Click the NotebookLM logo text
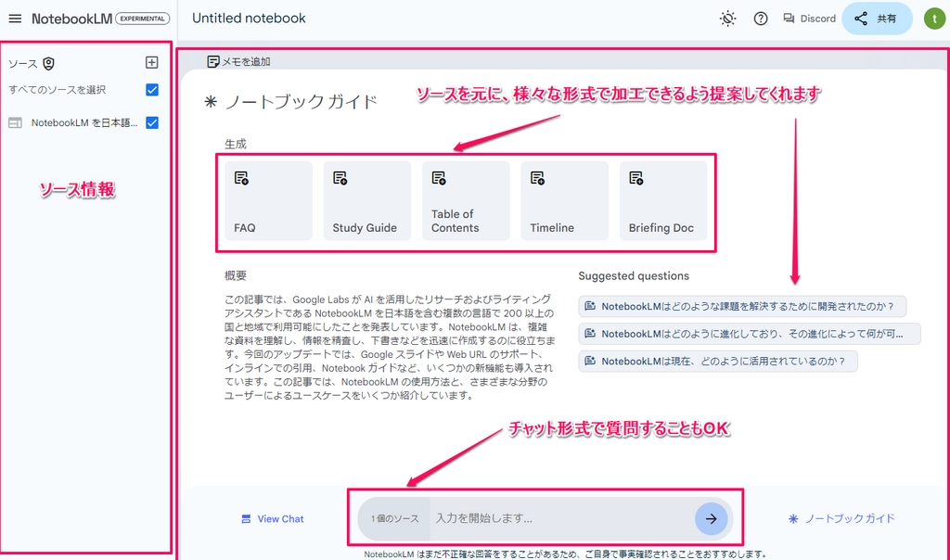Viewport: 950px width, 560px height. [72, 19]
